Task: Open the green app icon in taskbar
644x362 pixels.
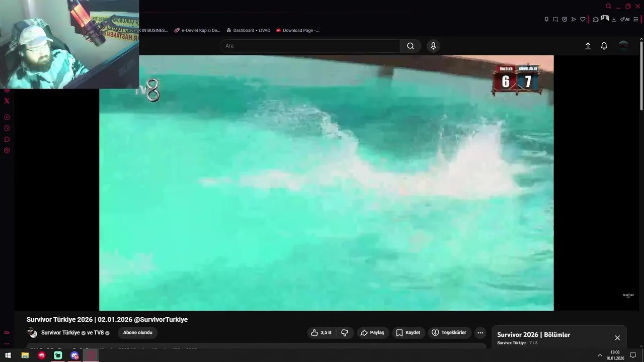Action: tap(58, 355)
